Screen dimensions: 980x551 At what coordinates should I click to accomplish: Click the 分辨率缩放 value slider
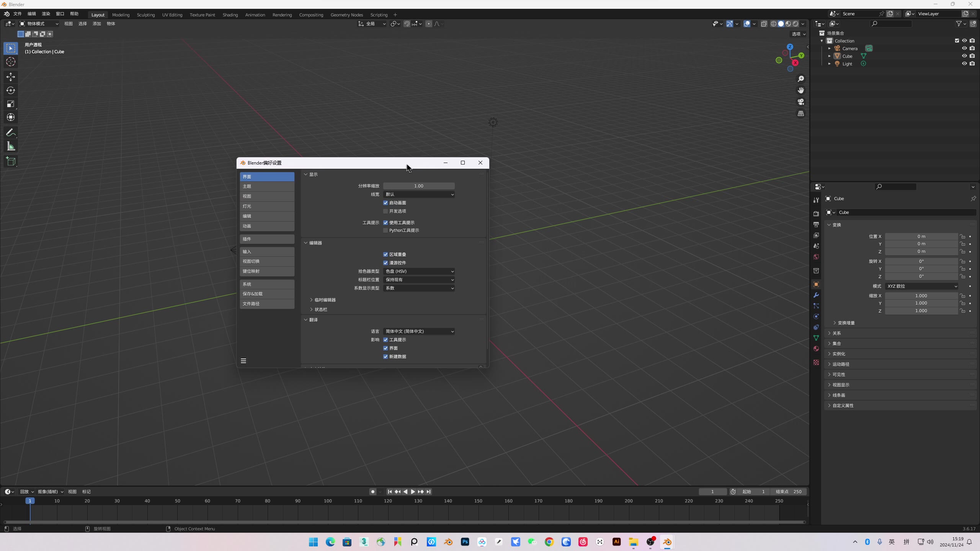419,186
